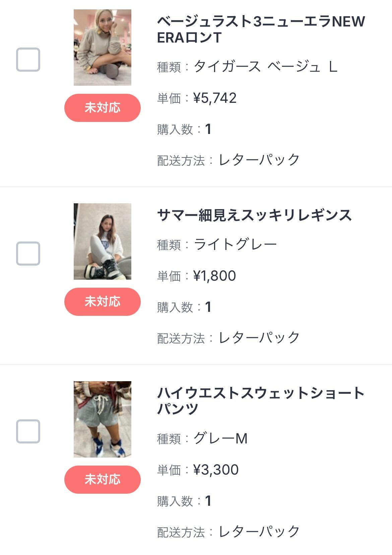
Task: Open the ハイウエストスウェットショートパンツ item title
Action: pyautogui.click(x=261, y=401)
